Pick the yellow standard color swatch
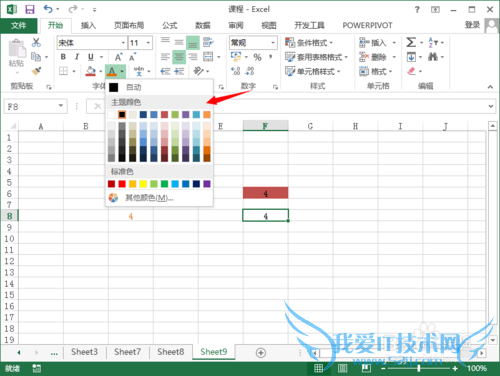This screenshot has height=376, width=500. pos(143,184)
